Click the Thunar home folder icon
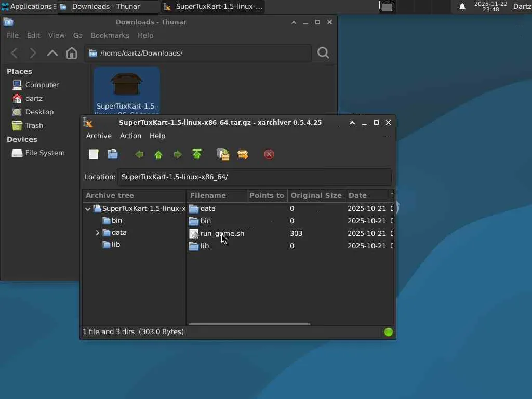This screenshot has width=532, height=399. coord(72,54)
